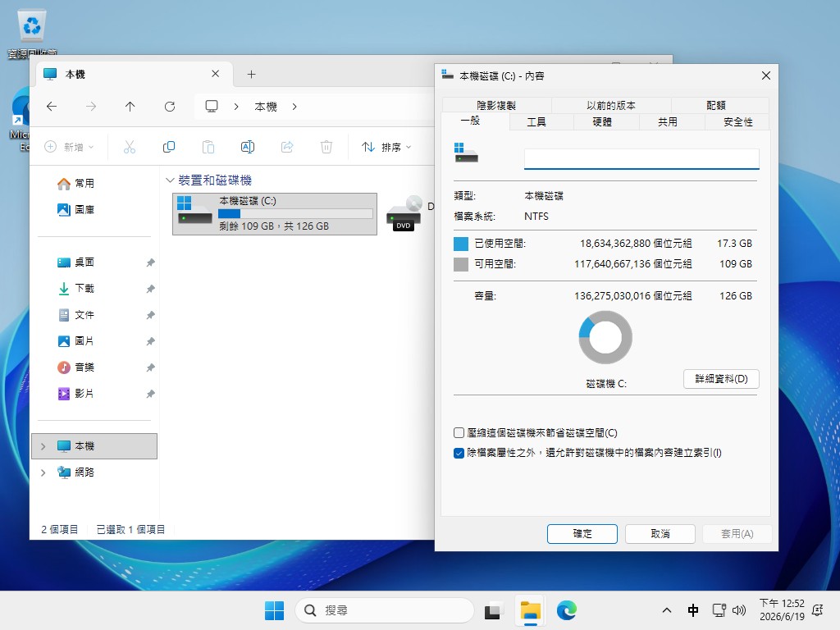Click the 取消 button
This screenshot has width=840, height=630.
point(660,533)
